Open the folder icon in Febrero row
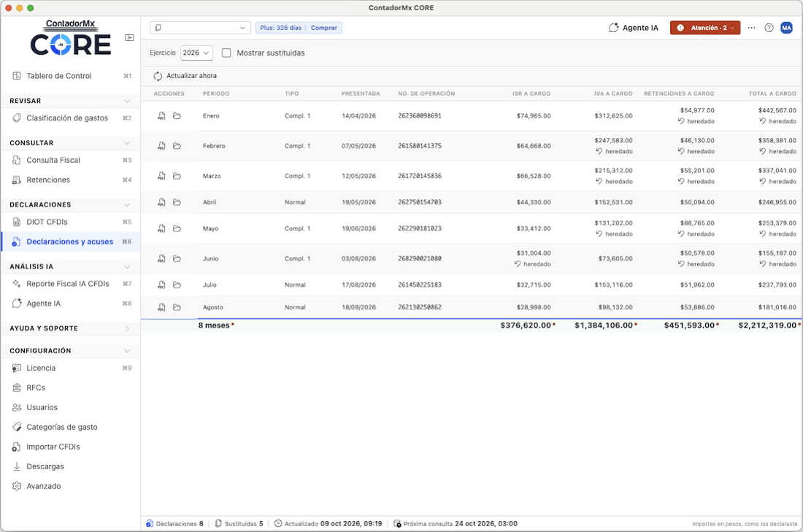 177,147
